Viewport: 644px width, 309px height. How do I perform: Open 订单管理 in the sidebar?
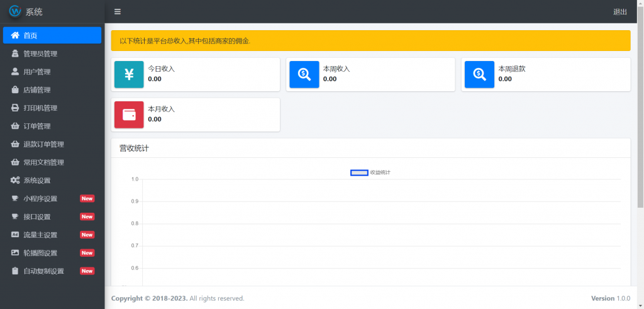pos(52,126)
